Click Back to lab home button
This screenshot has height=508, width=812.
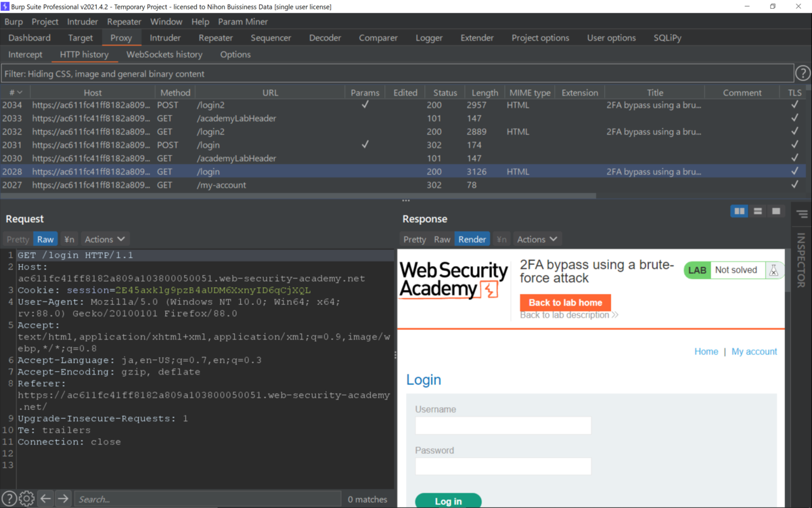(x=565, y=303)
